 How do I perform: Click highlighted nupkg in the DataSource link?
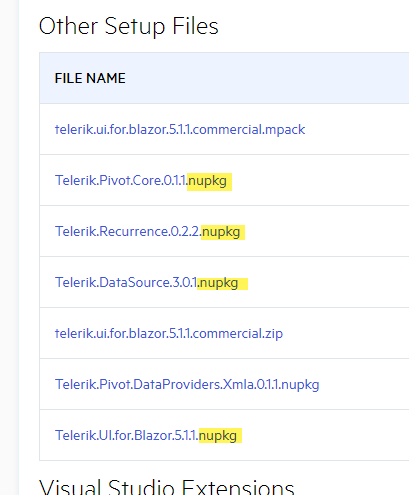coord(219,283)
